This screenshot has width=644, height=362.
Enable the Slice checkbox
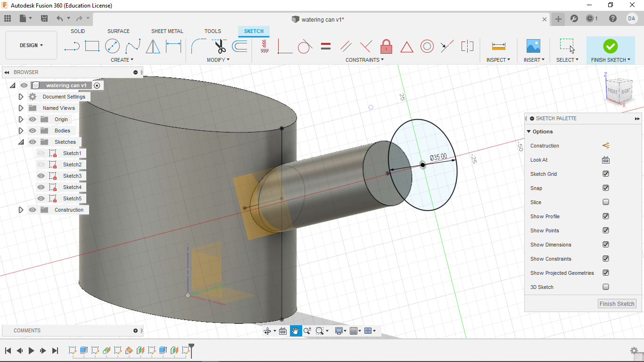coord(606,202)
